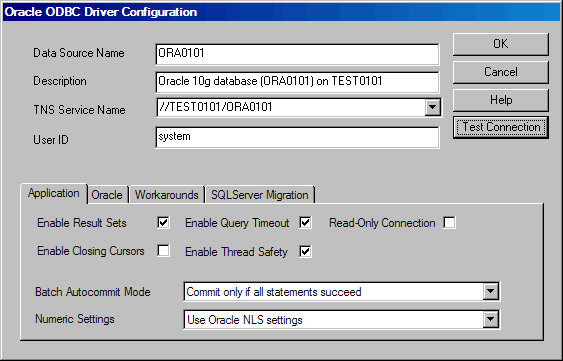563x361 pixels.
Task: Click the OK button
Action: click(501, 44)
